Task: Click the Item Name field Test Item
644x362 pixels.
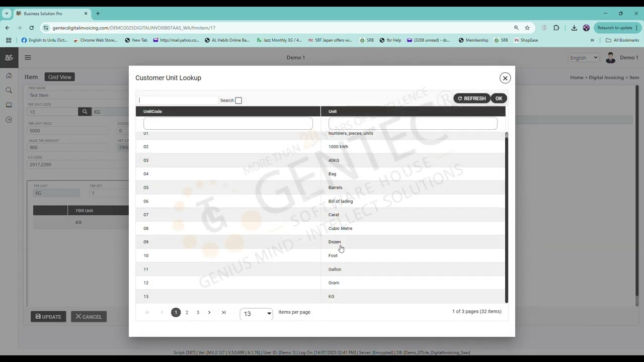Action: click(78, 95)
